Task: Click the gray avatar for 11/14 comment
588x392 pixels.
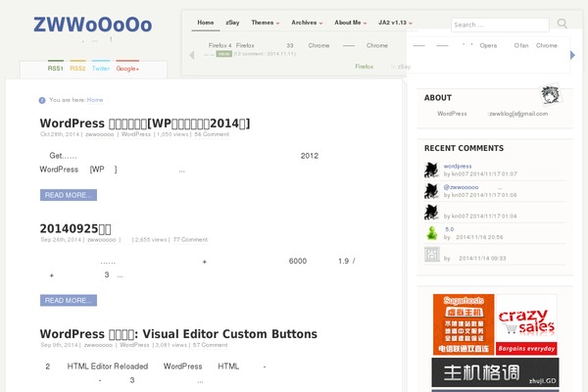Action: [431, 255]
